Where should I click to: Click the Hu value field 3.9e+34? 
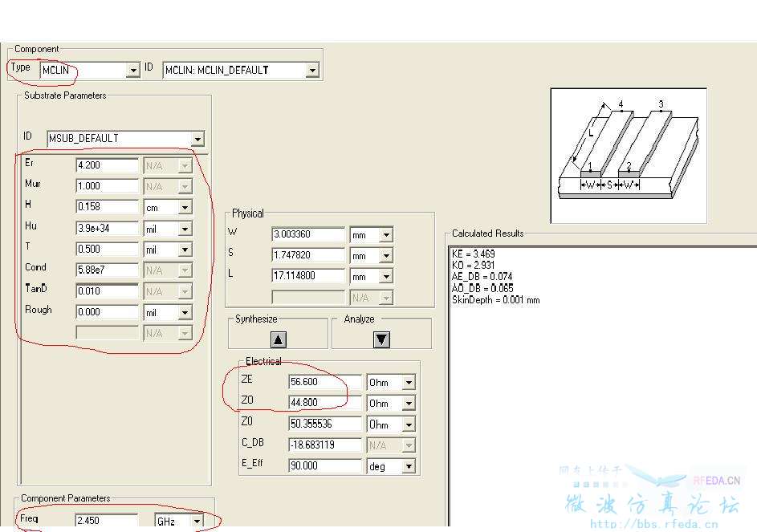pyautogui.click(x=108, y=229)
